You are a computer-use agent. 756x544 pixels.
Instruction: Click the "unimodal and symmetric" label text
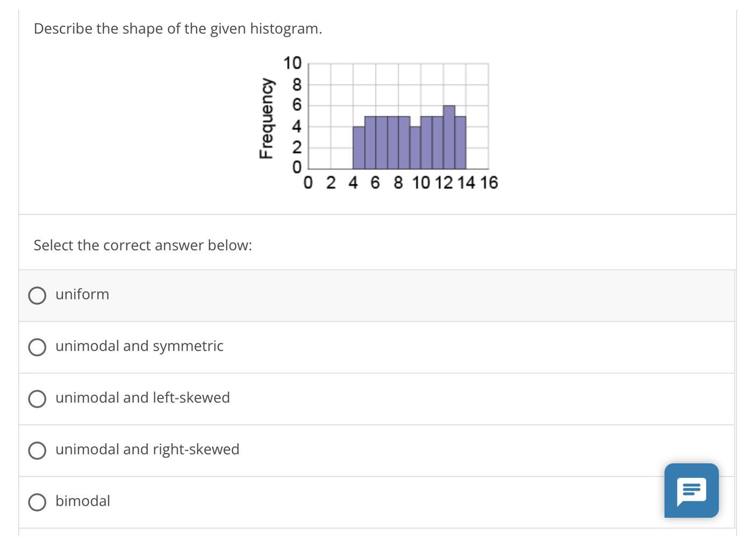click(139, 346)
